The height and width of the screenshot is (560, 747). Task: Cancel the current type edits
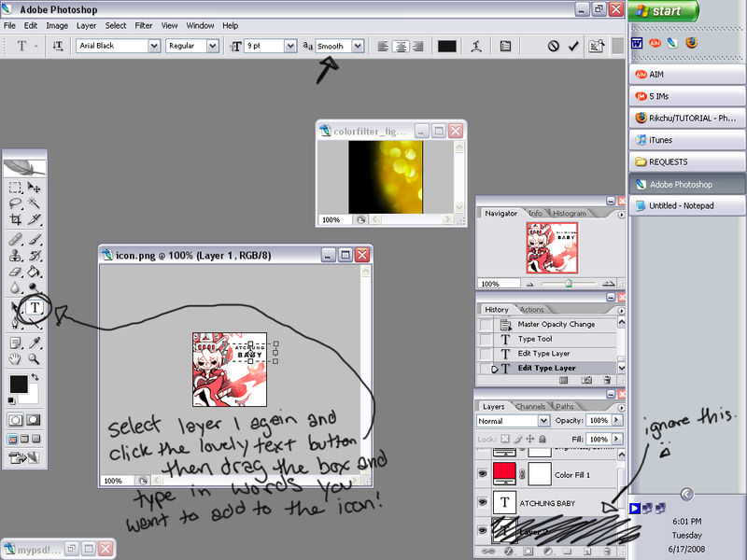tap(553, 46)
